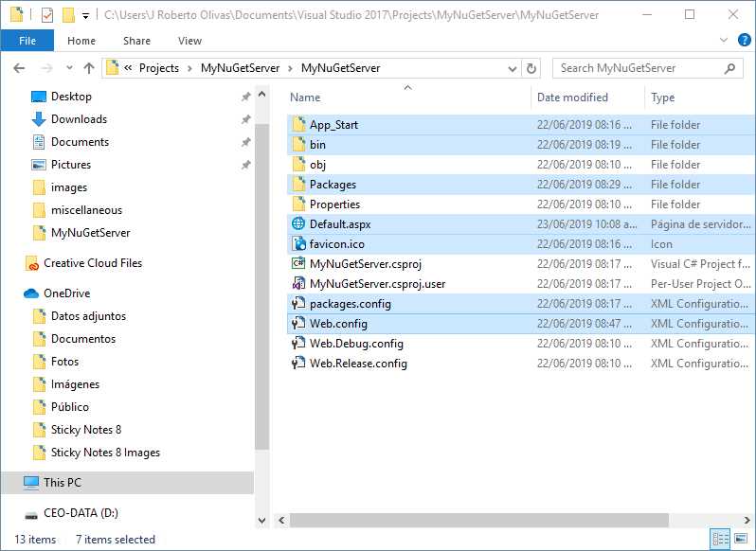Open the recent locations dropdown arrow
Screen dimensions: 756x551
click(x=69, y=68)
